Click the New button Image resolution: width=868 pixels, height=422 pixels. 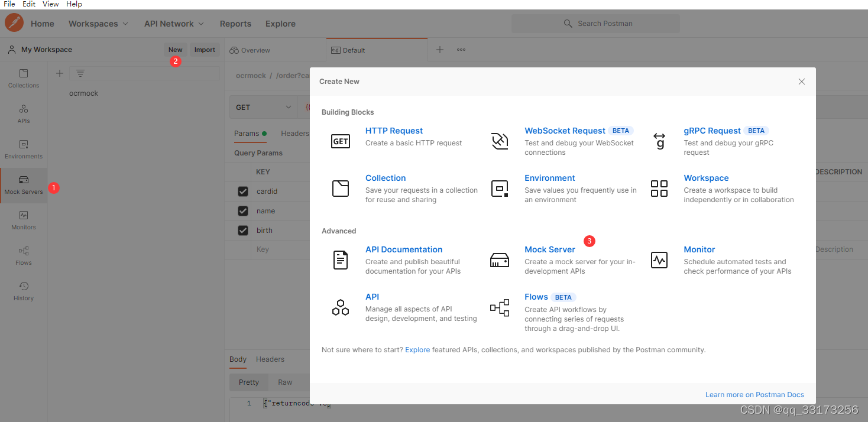click(x=176, y=50)
